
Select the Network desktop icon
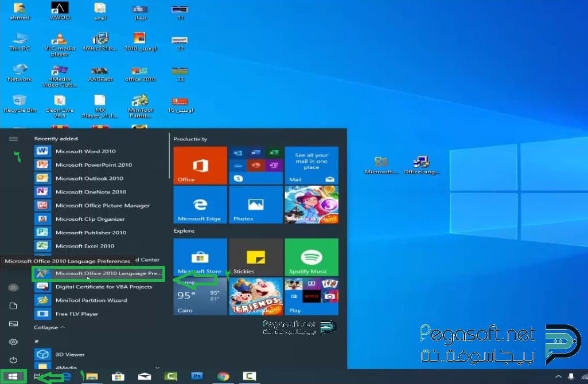[x=20, y=73]
